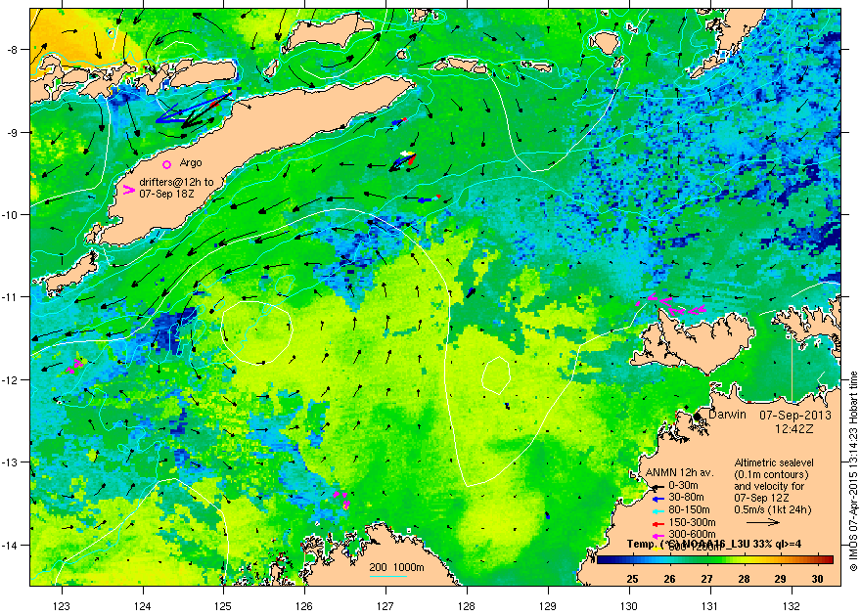Select the 'drifters@12h to' label
The height and width of the screenshot is (616, 861).
tap(176, 182)
